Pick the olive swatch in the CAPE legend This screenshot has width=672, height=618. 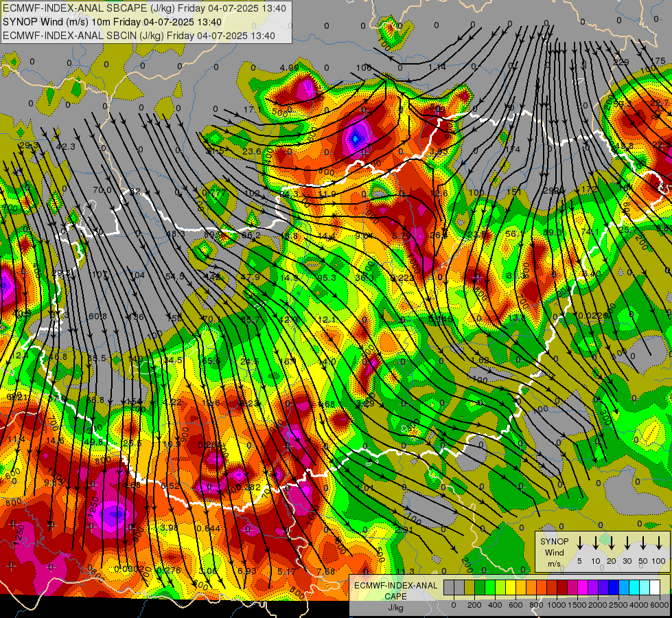(x=470, y=588)
